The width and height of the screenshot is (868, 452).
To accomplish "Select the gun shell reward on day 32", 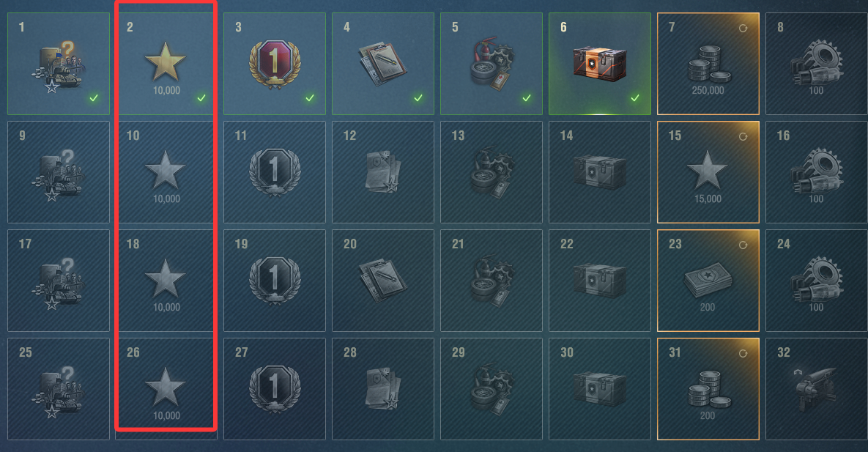I will point(816,389).
